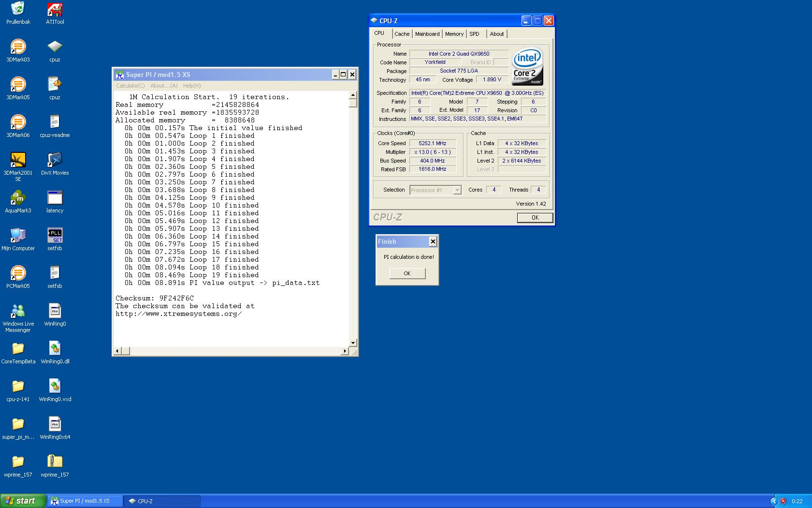Open the Windows start menu
812x508 pixels.
pyautogui.click(x=23, y=501)
